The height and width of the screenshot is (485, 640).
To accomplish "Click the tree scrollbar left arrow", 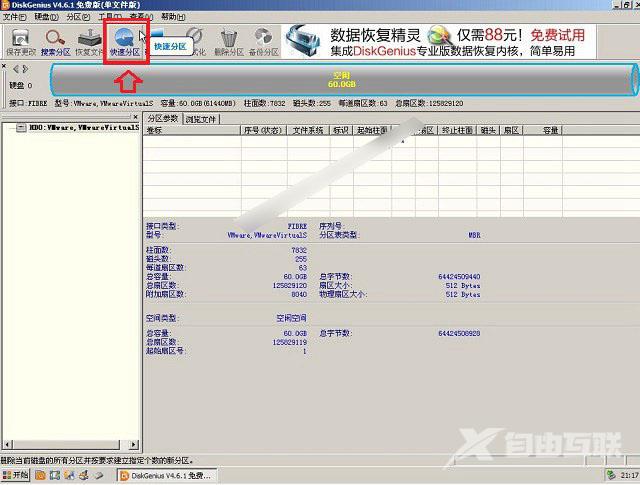I will [7, 444].
